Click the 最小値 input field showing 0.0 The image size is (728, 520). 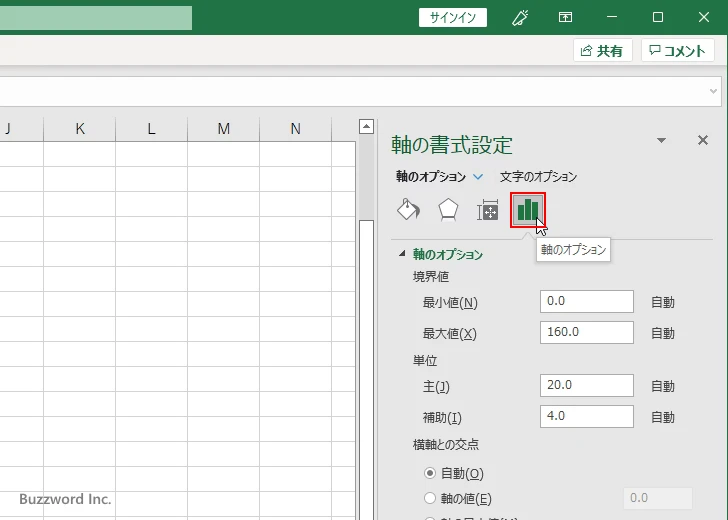(587, 302)
